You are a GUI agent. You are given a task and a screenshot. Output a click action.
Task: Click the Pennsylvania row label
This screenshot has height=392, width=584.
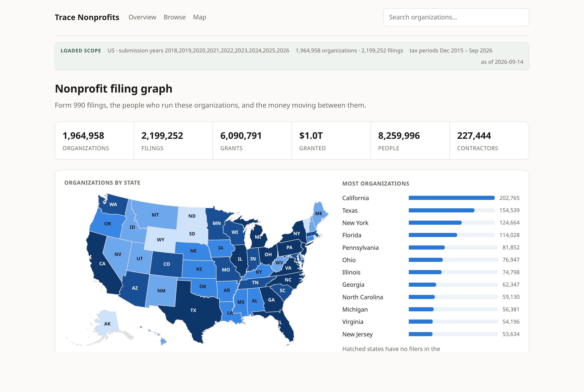coord(360,248)
